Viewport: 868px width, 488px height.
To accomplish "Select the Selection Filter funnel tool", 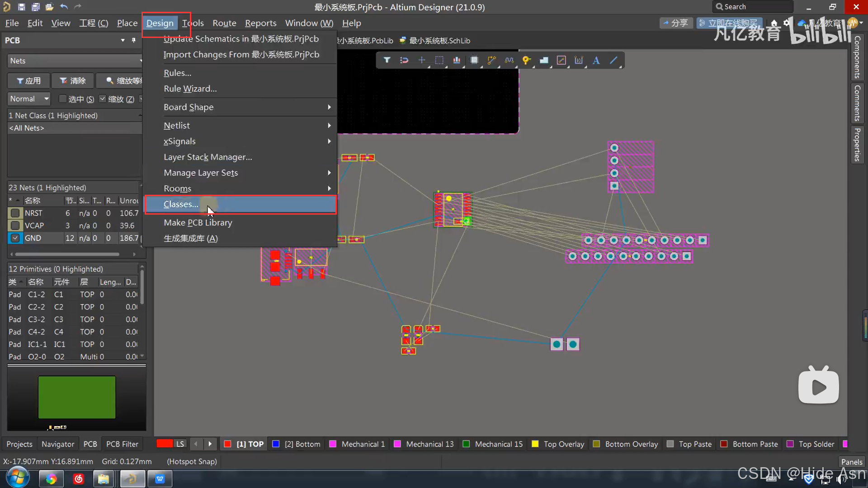I will point(387,60).
